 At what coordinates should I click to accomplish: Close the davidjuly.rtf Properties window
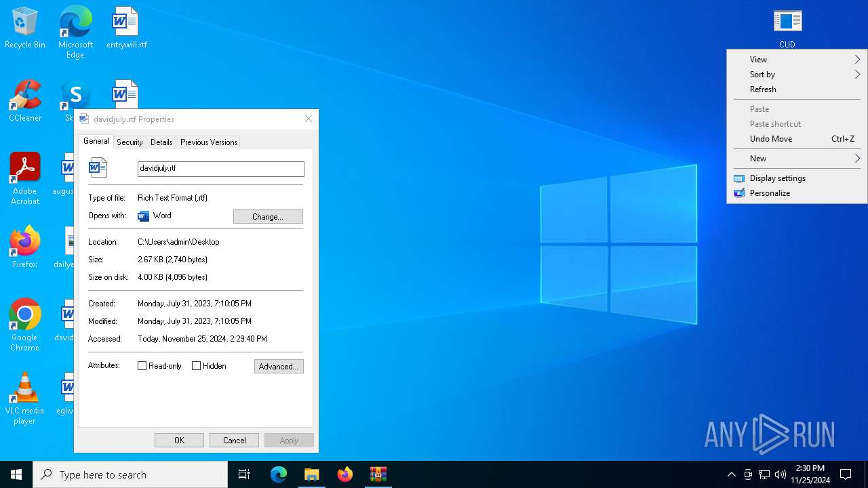tap(309, 119)
